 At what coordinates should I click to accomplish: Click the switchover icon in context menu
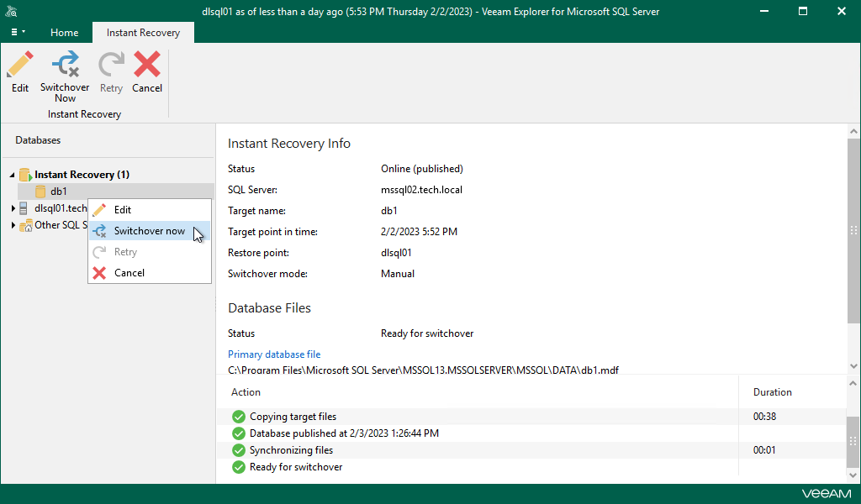[99, 231]
